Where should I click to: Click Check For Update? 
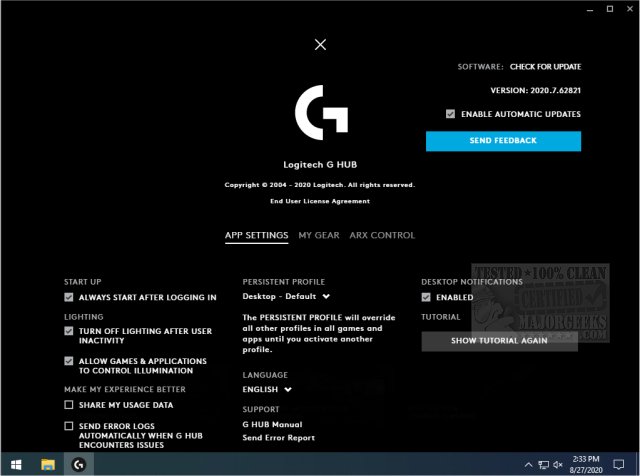pyautogui.click(x=545, y=67)
